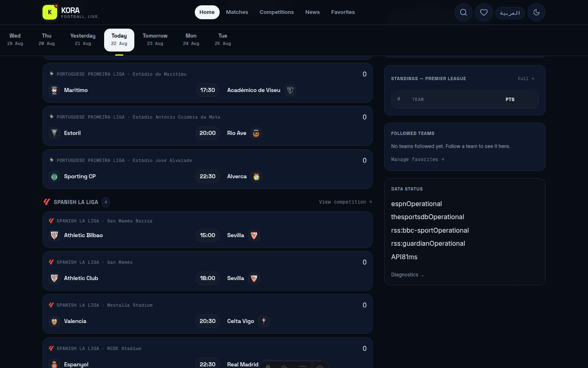
Task: Open the Manage favorites link
Action: tap(418, 159)
